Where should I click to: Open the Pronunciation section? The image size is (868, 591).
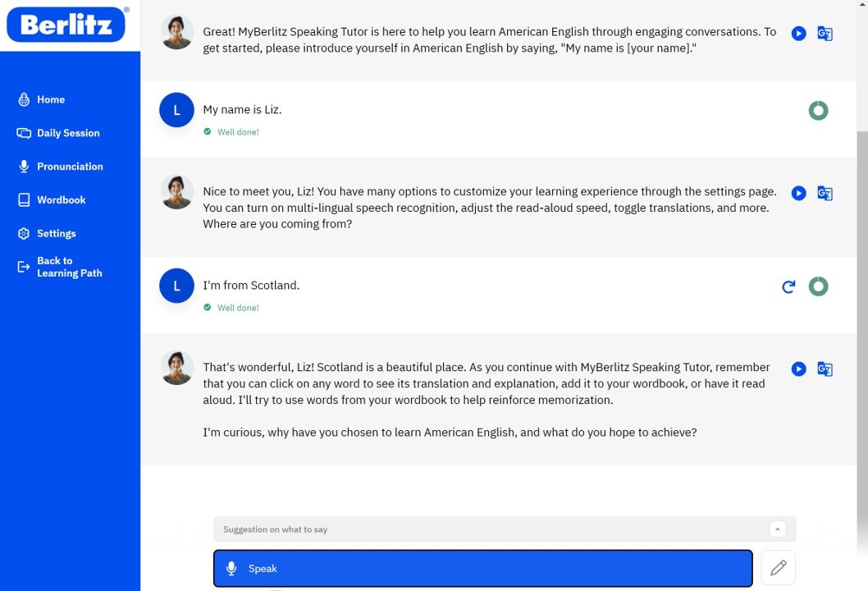[x=69, y=167]
